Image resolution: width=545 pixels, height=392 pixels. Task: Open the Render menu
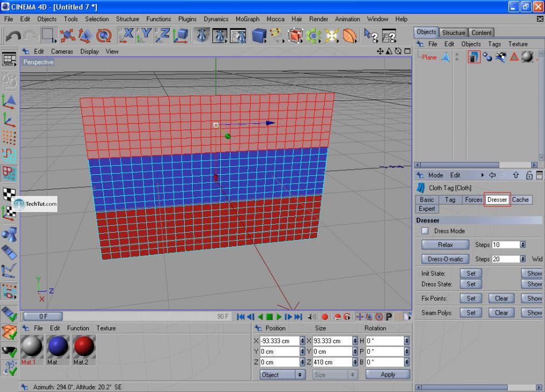[318, 19]
